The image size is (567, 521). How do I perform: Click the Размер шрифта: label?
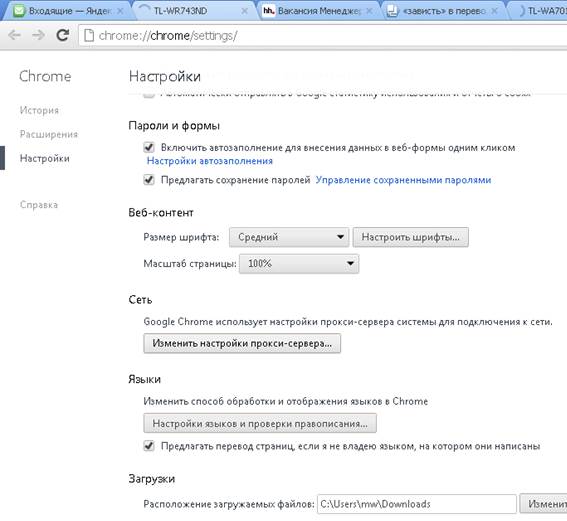[181, 237]
